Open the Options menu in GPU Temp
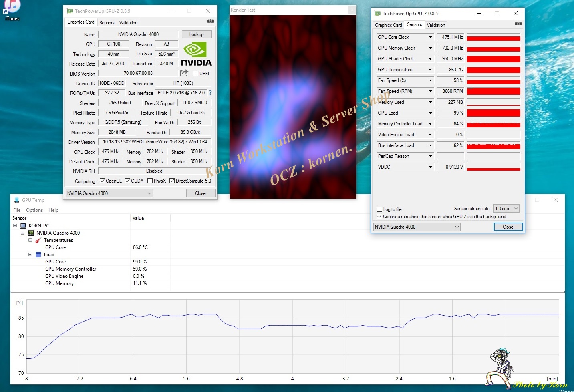Image resolution: width=574 pixels, height=392 pixels. [x=34, y=210]
